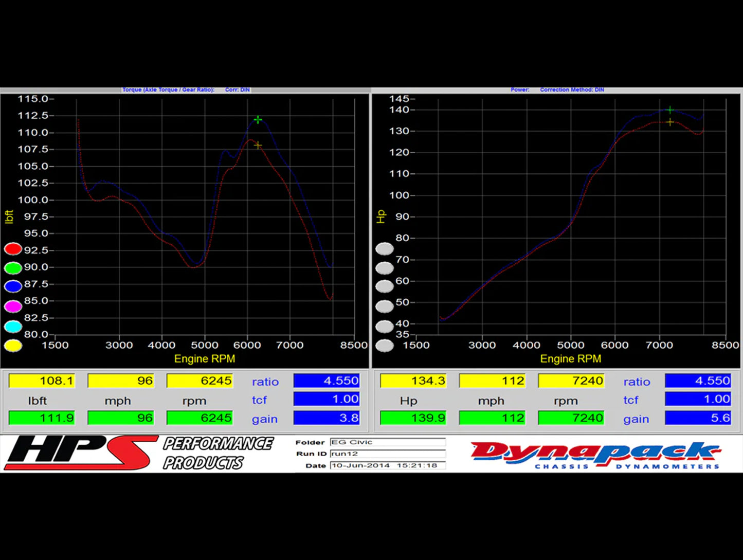Click the Folder field showing EG Civic
The width and height of the screenshot is (743, 560).
pyautogui.click(x=388, y=442)
